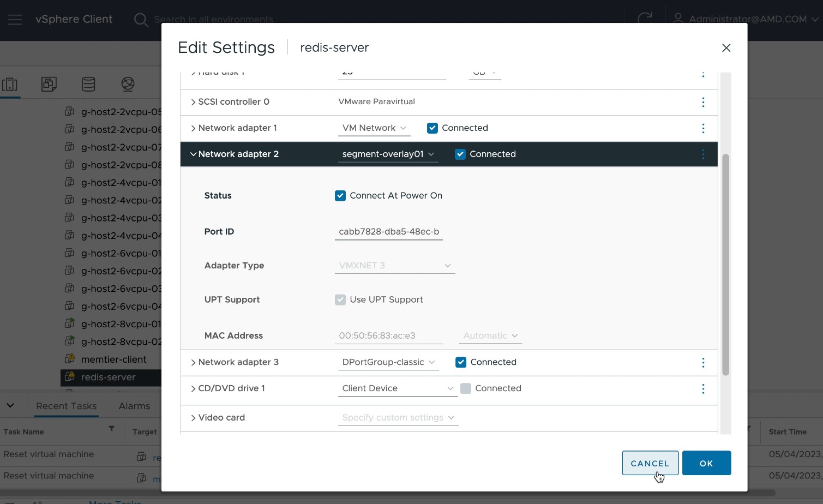This screenshot has height=504, width=823.
Task: Click the OK button
Action: click(706, 463)
